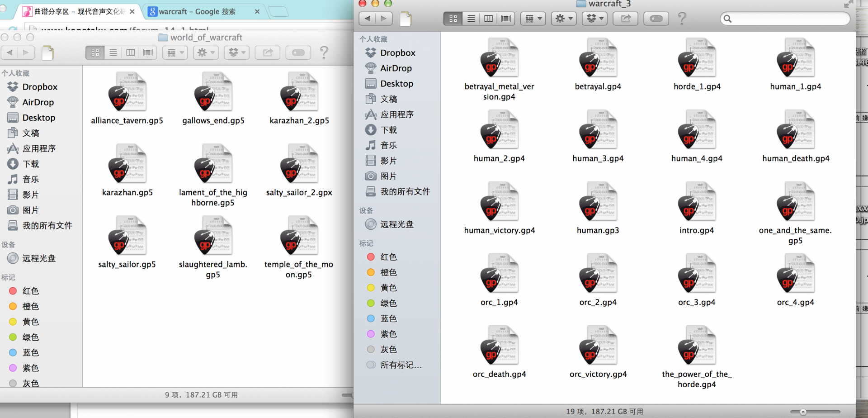Select slaughtered_lamb.gp5 file icon

click(x=213, y=236)
